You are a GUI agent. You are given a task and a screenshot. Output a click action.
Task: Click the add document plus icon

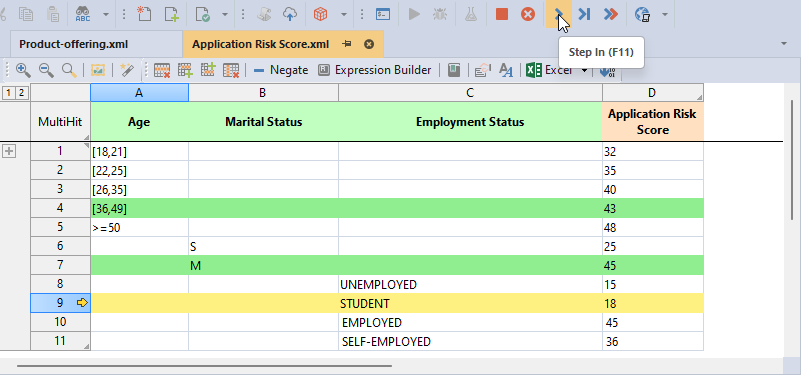[171, 14]
